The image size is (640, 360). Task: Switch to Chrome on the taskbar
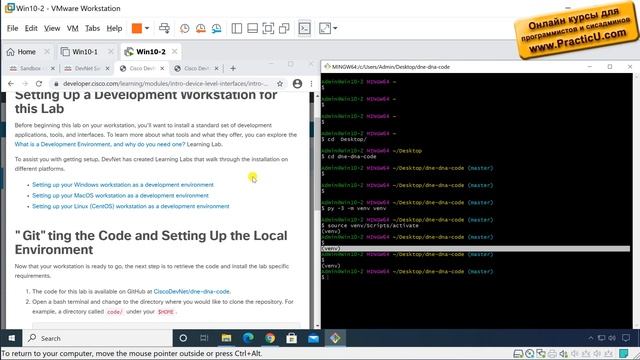[270, 338]
